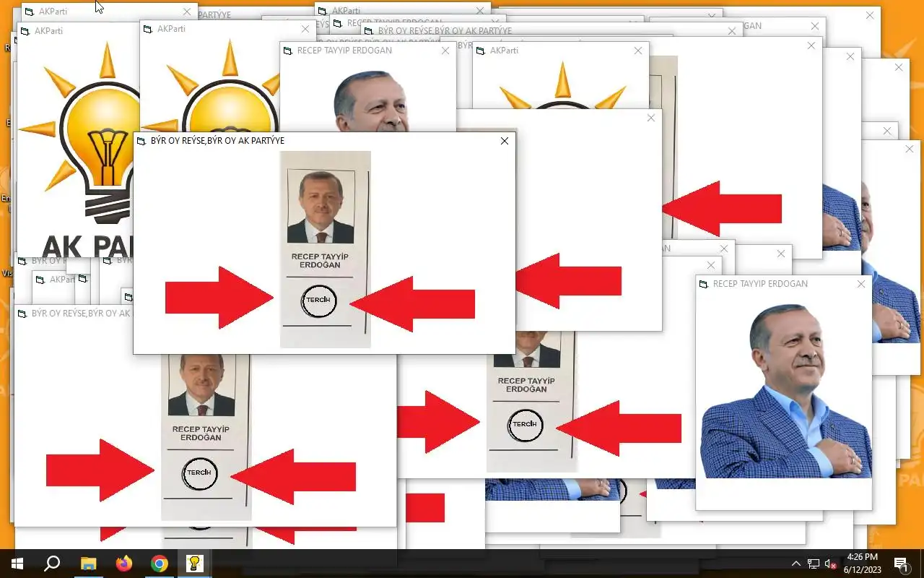
Task: Click the title icon of fully visible RECEP TAYYIP ERDOGAN window
Action: [x=703, y=284]
